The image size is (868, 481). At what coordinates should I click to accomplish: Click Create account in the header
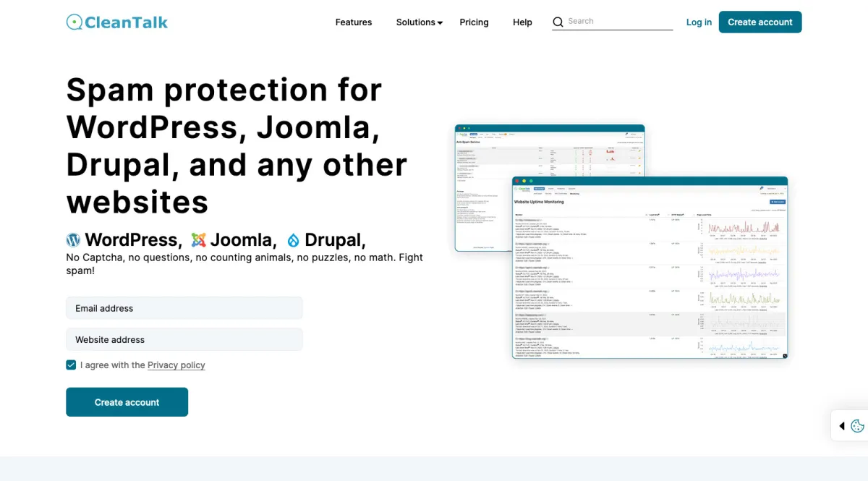click(x=760, y=22)
